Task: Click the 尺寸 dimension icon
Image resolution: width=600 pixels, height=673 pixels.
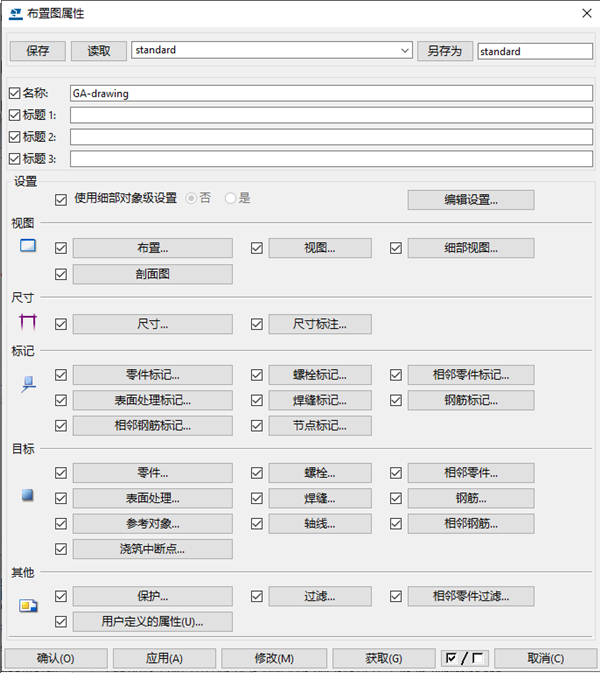Action: pyautogui.click(x=28, y=322)
